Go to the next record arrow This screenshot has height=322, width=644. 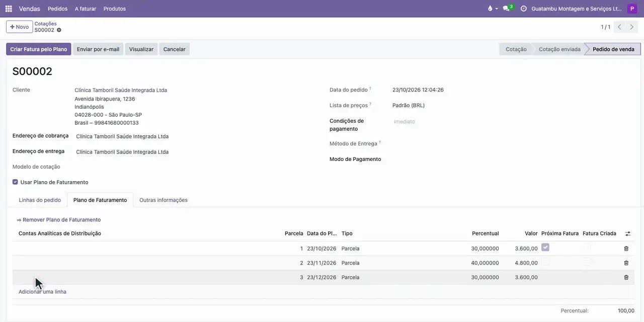point(632,27)
